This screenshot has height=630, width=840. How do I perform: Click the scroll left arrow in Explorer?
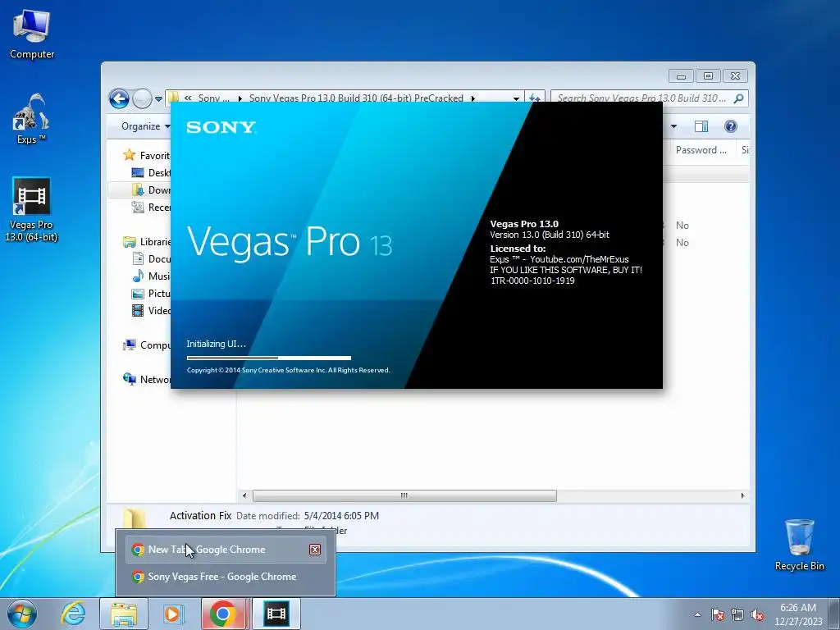tap(244, 495)
